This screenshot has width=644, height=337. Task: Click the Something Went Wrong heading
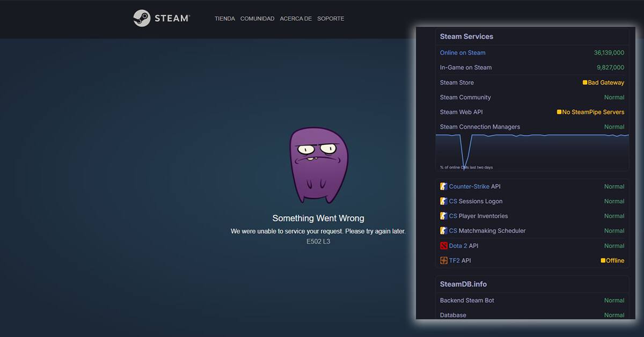[x=318, y=218]
